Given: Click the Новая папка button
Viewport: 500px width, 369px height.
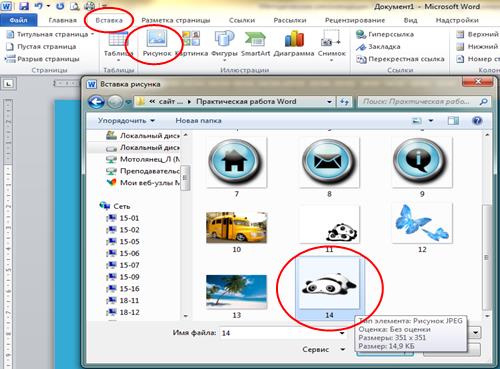Looking at the screenshot, I should coord(198,121).
